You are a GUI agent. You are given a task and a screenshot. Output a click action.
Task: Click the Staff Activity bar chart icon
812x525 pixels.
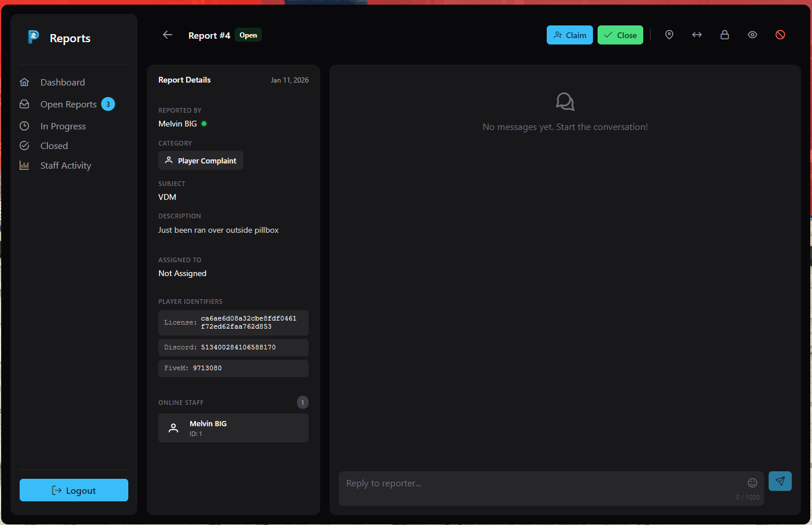point(24,165)
